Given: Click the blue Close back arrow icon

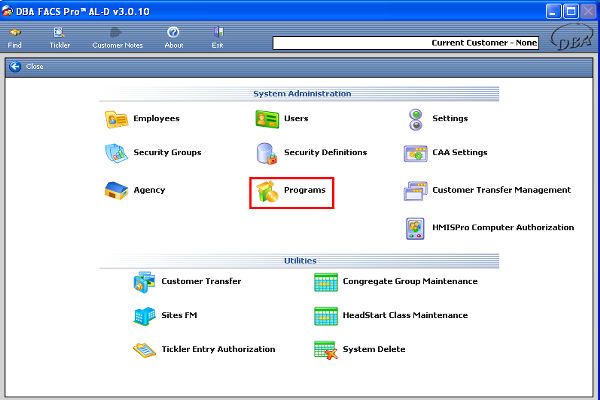Looking at the screenshot, I should click(15, 67).
